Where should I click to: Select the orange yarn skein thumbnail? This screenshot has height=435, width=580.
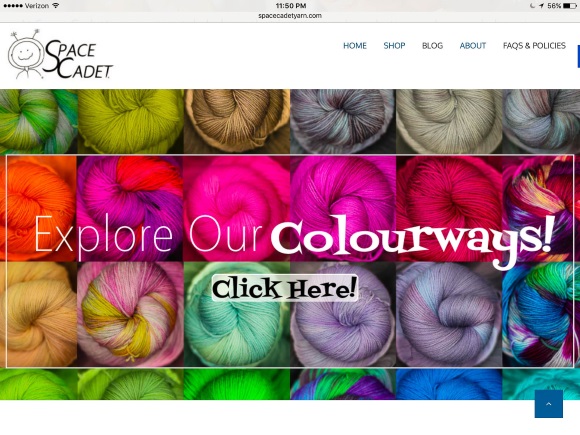38,209
